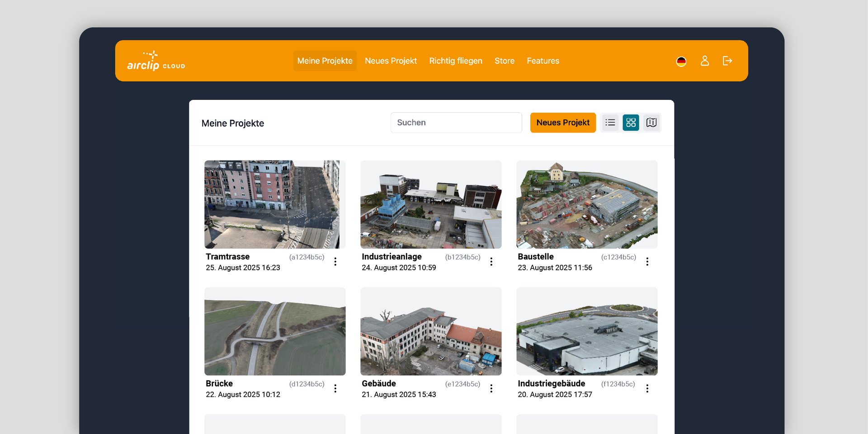Click date 24. August 2025 10:59
Image resolution: width=868 pixels, height=434 pixels.
(x=399, y=268)
